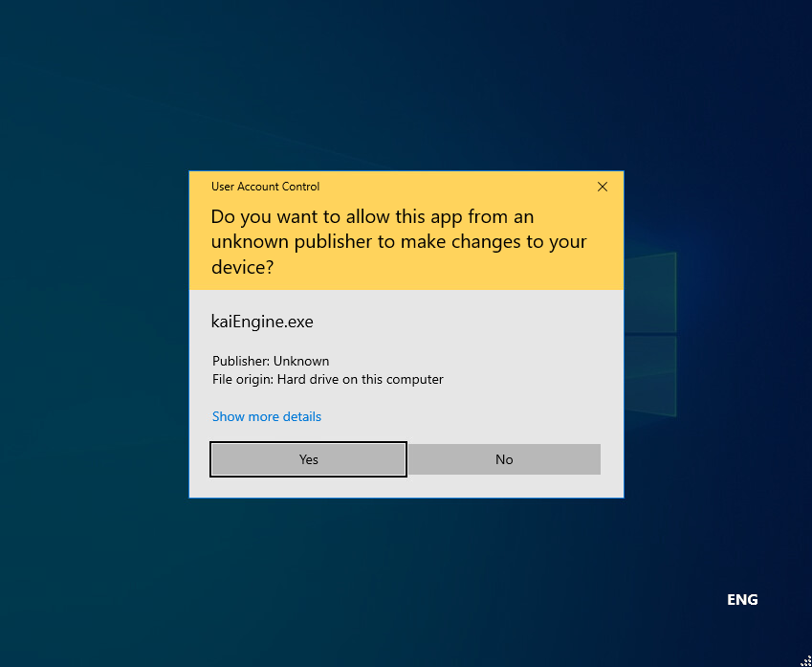Click the Publisher: Unknown line
The image size is (812, 667).
271,361
